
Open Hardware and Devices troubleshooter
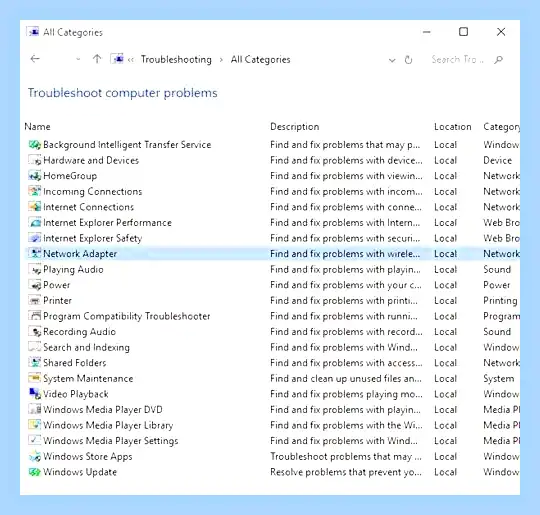click(x=91, y=160)
